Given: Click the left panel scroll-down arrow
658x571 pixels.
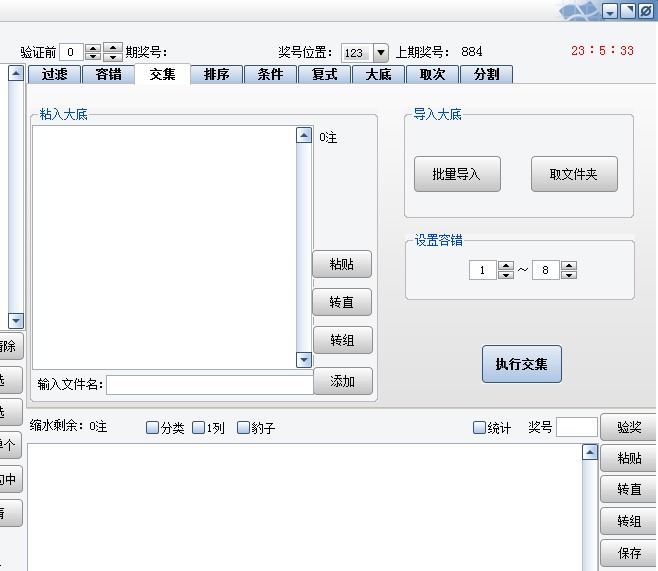Looking at the screenshot, I should (x=15, y=320).
